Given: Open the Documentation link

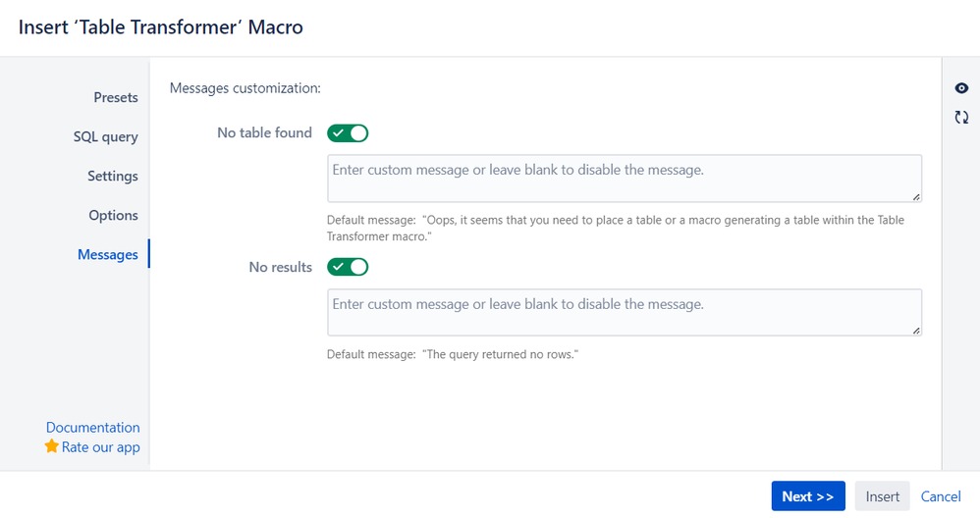Looking at the screenshot, I should pos(92,427).
